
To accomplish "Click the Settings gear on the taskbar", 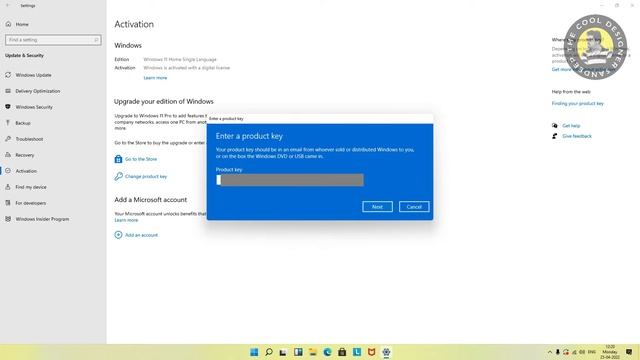I will tap(386, 352).
